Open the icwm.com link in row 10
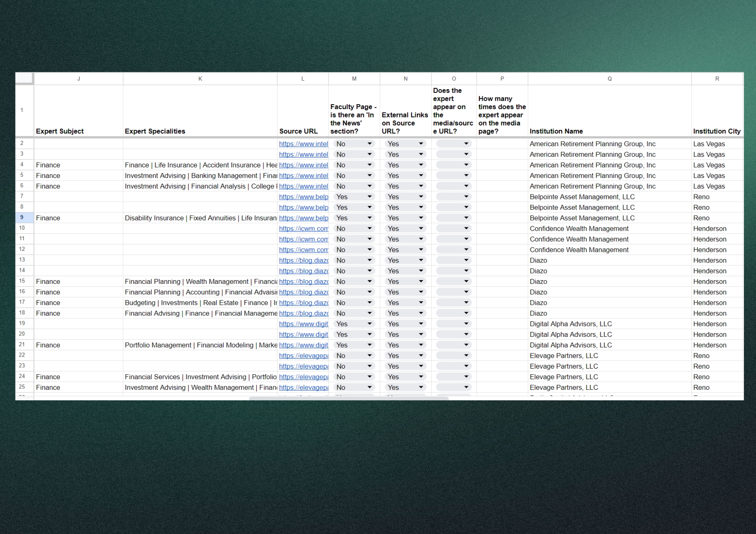This screenshot has width=756, height=534. 304,228
